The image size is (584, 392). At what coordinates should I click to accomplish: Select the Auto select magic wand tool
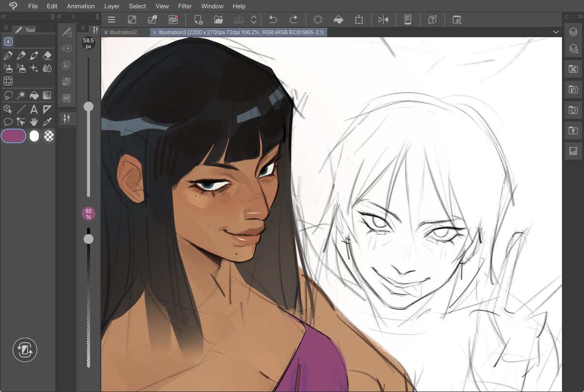pyautogui.click(x=21, y=95)
